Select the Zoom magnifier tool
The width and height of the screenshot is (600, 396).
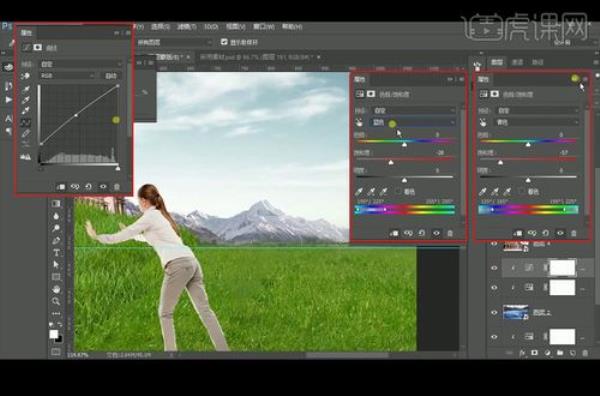tap(56, 301)
